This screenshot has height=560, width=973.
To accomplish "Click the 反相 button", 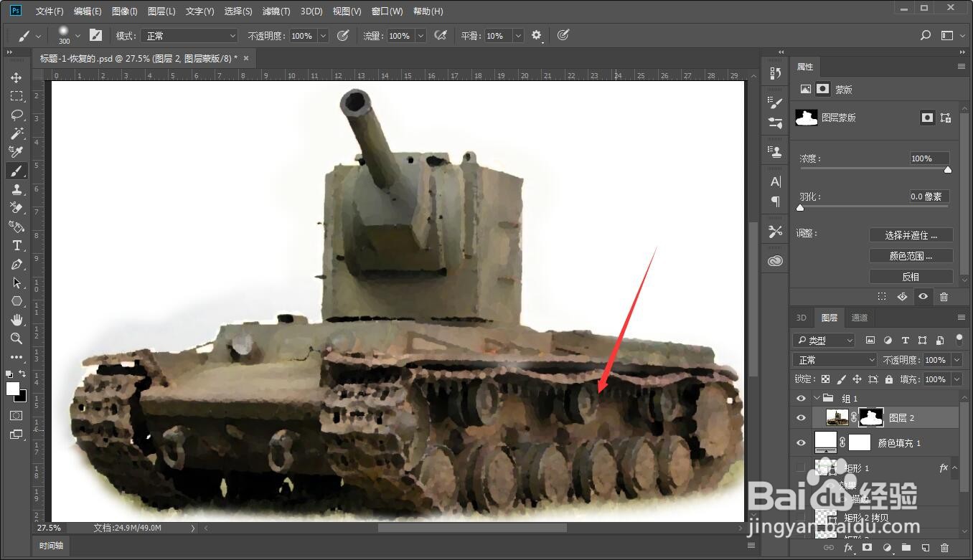I will click(x=911, y=277).
